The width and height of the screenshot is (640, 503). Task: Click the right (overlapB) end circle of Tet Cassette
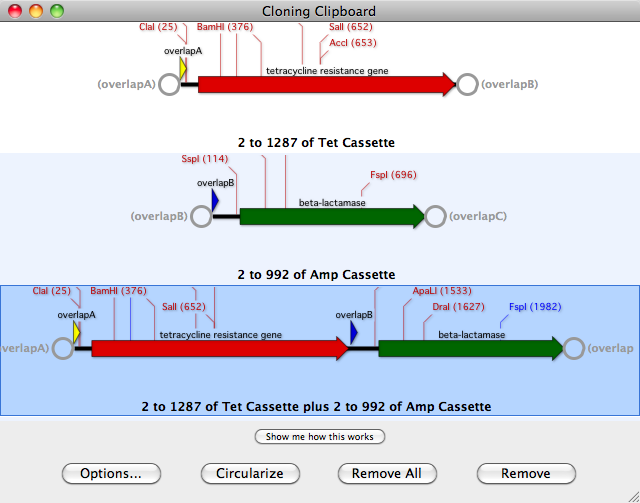(467, 85)
